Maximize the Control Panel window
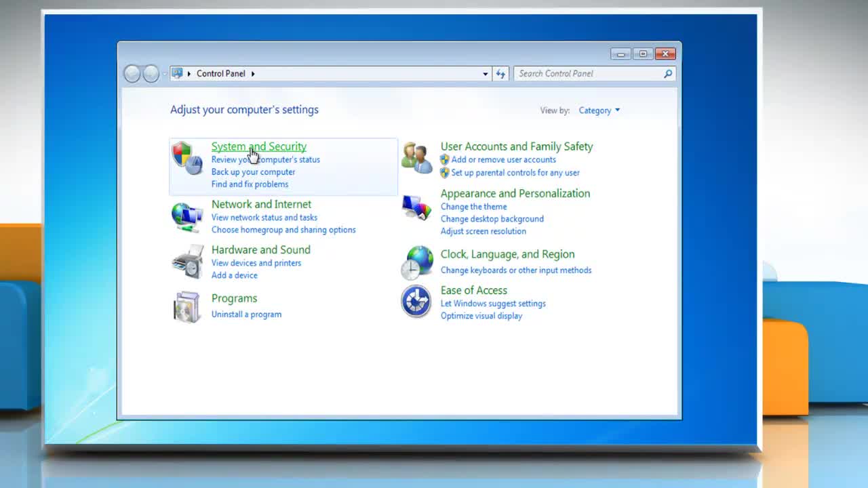This screenshot has height=488, width=868. 643,54
